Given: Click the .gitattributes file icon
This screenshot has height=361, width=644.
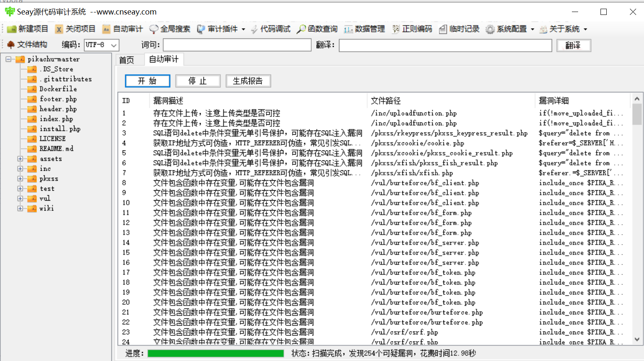Looking at the screenshot, I should point(32,79).
